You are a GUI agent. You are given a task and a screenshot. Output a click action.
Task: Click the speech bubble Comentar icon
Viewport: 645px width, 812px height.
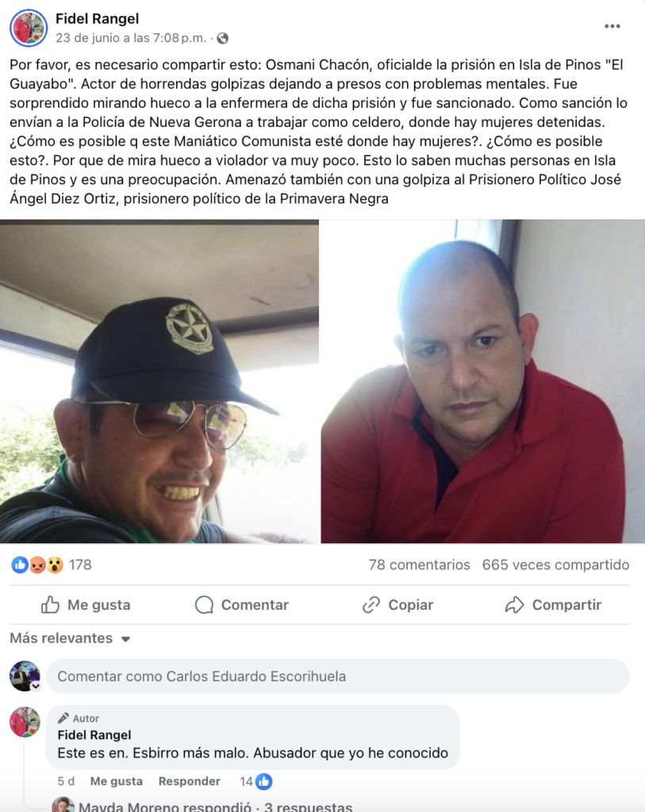tap(204, 604)
